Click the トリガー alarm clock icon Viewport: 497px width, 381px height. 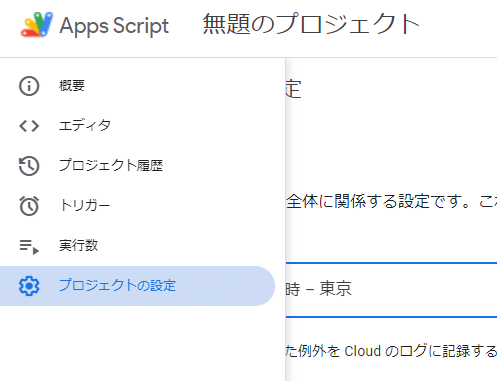(29, 206)
